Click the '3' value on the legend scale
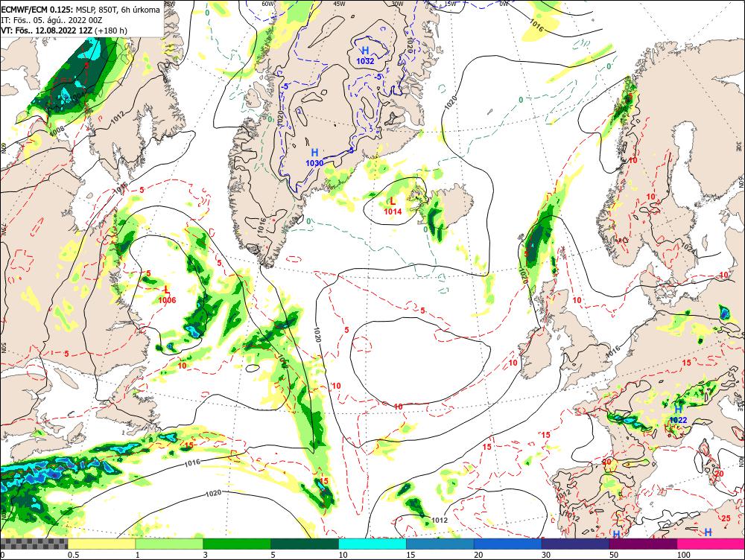This screenshot has width=745, height=560. coord(206,555)
